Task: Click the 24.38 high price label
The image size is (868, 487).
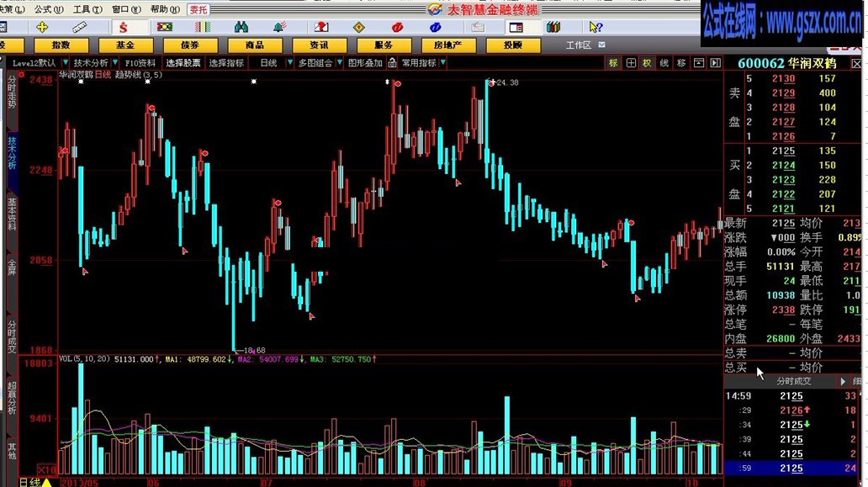Action: pyautogui.click(x=508, y=82)
